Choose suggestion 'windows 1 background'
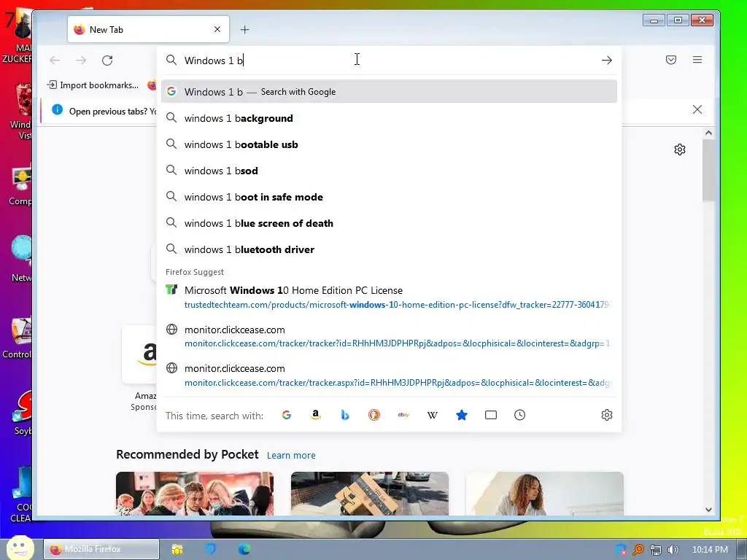Screen dimensions: 747x560 pos(389,118)
